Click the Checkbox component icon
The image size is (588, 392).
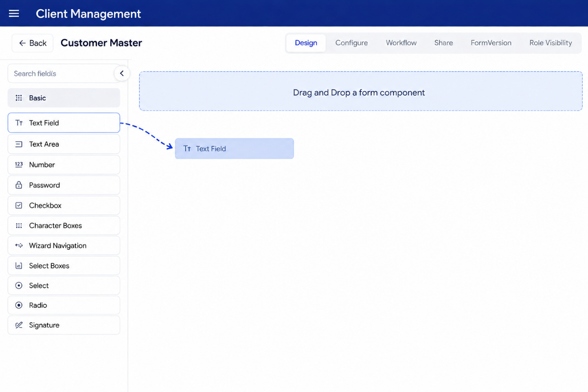pyautogui.click(x=19, y=205)
